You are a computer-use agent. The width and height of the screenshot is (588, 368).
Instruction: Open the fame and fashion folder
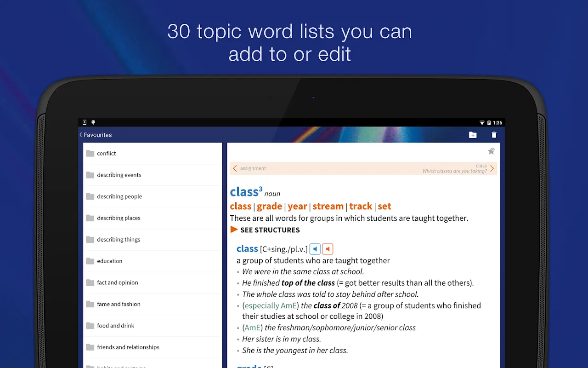153,304
